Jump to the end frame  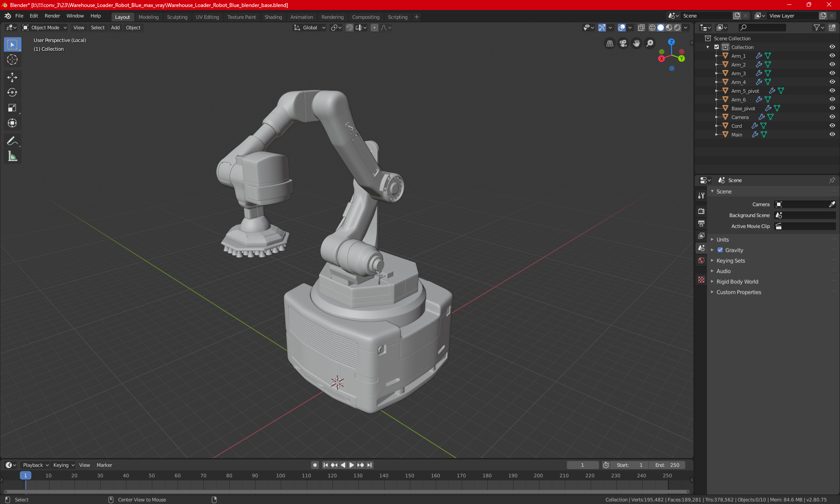pyautogui.click(x=370, y=465)
